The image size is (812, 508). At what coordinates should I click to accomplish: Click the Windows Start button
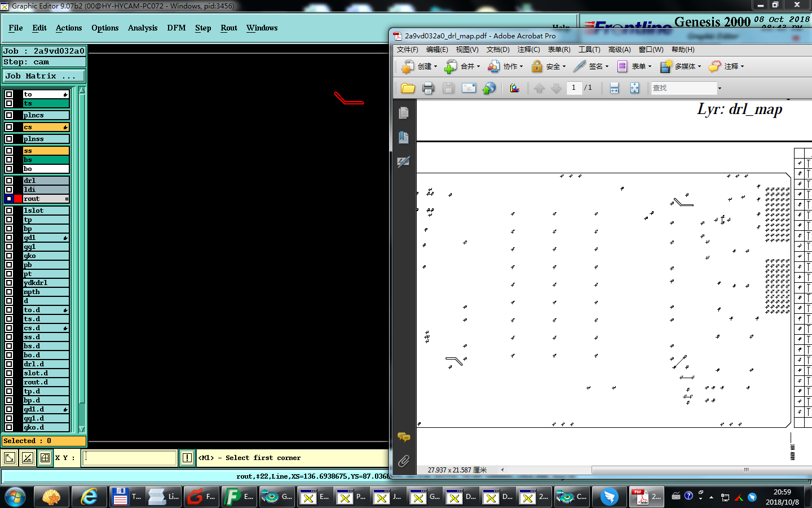click(15, 497)
